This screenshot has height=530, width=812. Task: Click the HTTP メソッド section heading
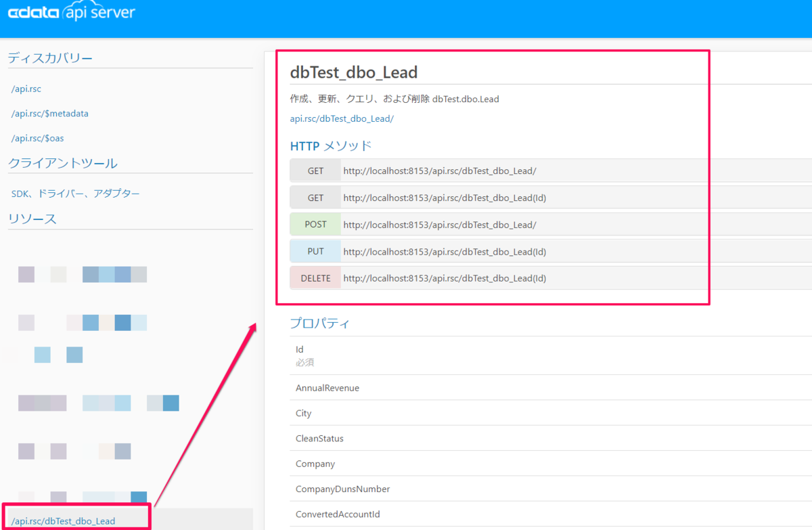click(331, 146)
